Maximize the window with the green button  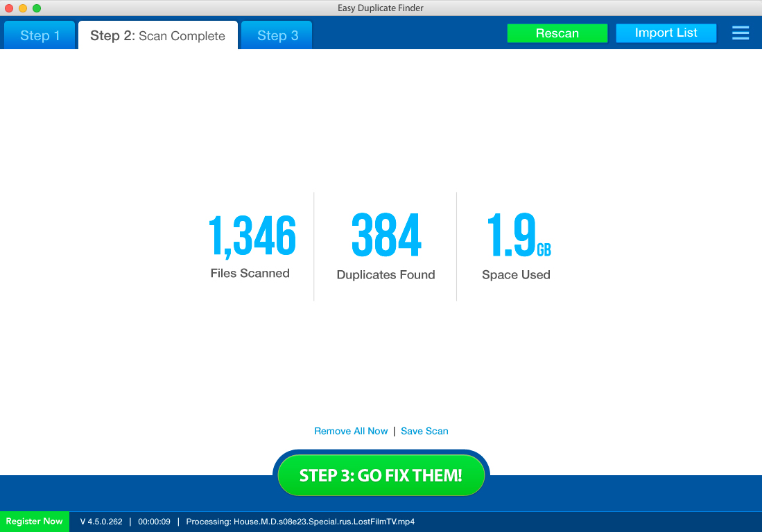pos(37,8)
